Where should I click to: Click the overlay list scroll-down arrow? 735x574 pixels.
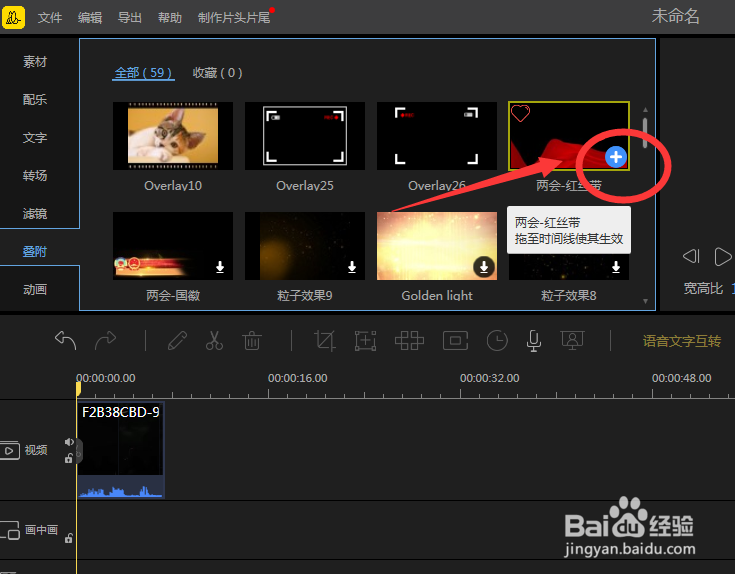coord(645,301)
